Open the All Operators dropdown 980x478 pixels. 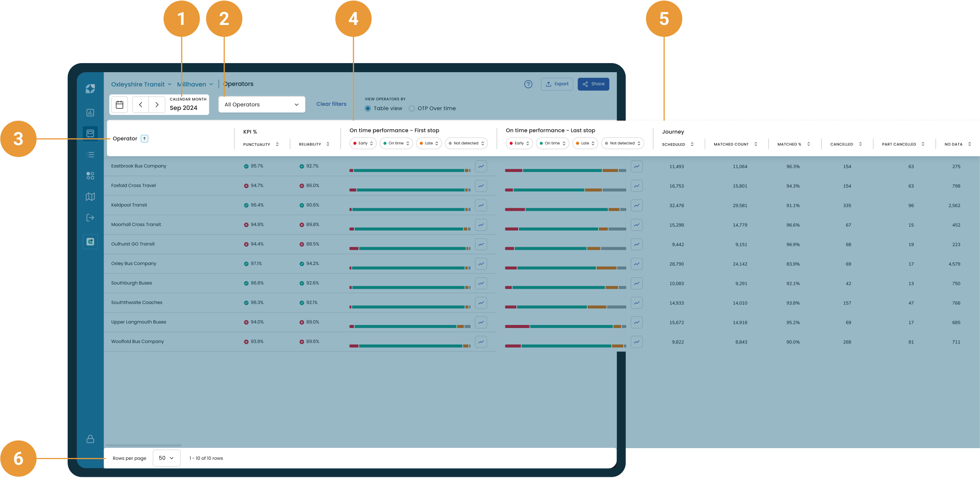(x=262, y=105)
